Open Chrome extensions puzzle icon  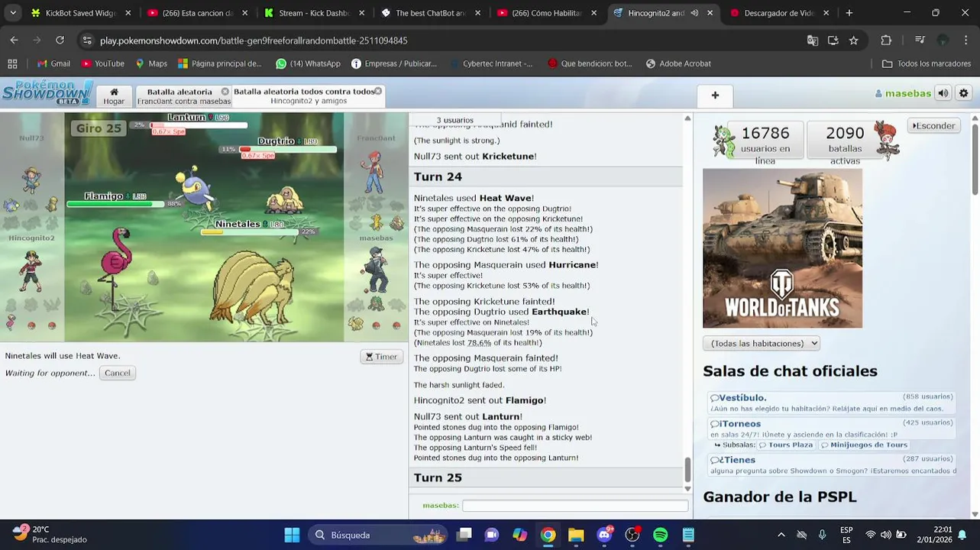(x=886, y=40)
